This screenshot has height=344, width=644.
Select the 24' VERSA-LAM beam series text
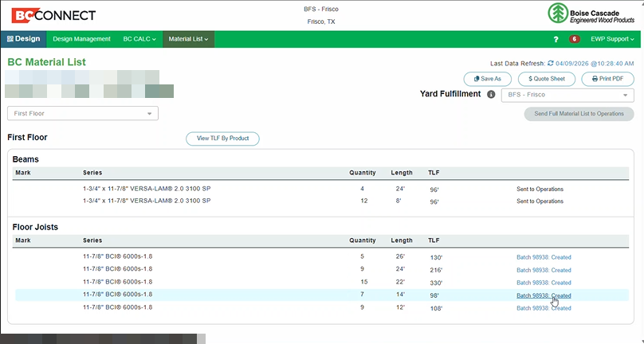147,189
